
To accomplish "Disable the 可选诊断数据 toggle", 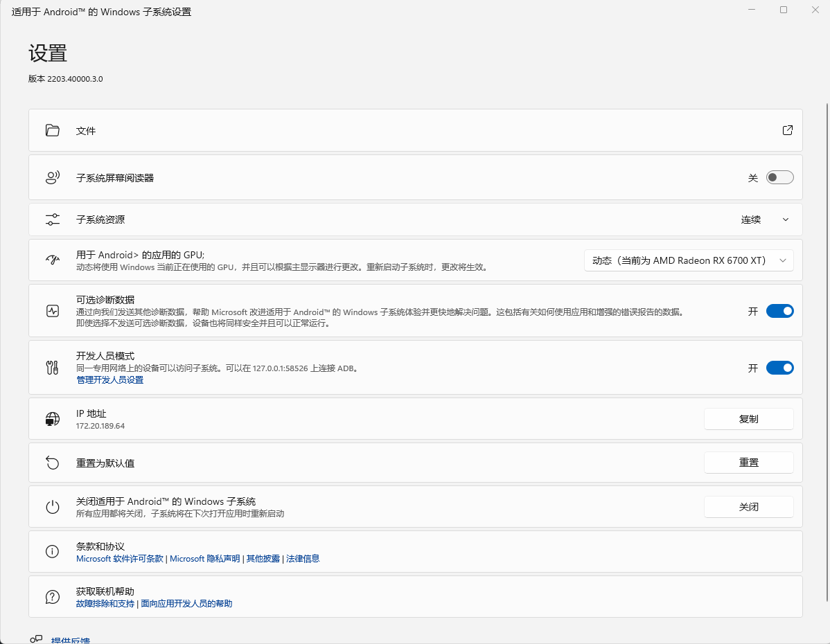I will point(779,311).
